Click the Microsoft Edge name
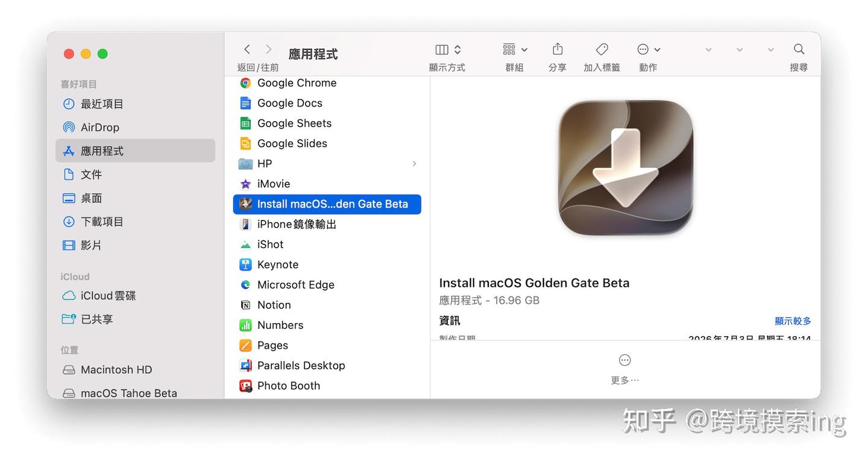This screenshot has height=461, width=868. click(x=296, y=285)
